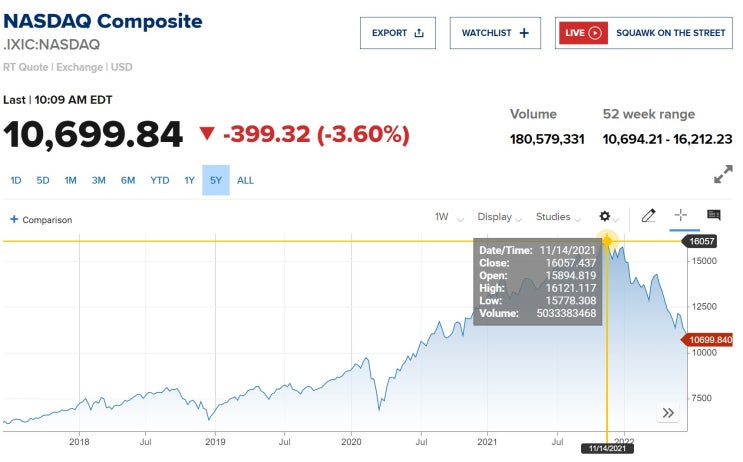The width and height of the screenshot is (743, 462).
Task: Choose the ALL time range
Action: 245,180
